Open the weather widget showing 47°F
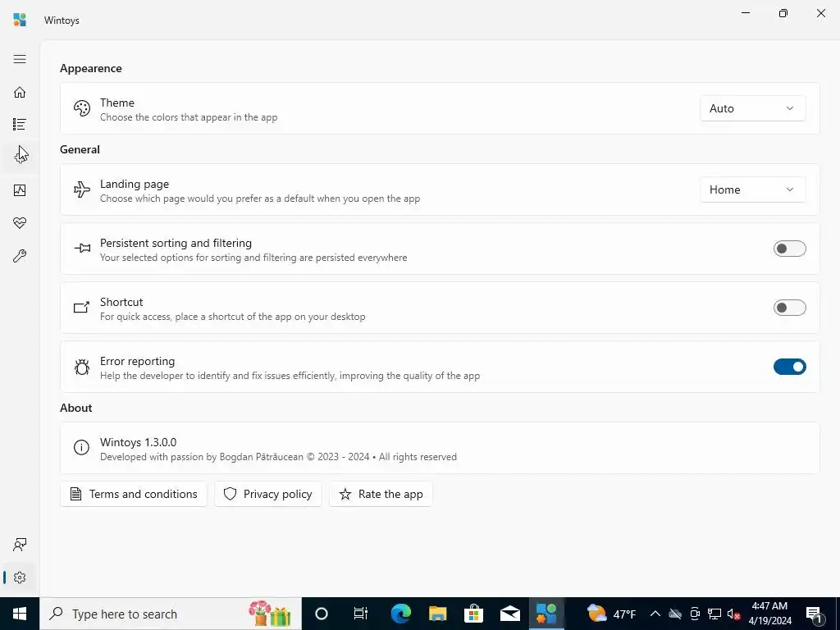Image resolution: width=840 pixels, height=630 pixels. (x=611, y=614)
